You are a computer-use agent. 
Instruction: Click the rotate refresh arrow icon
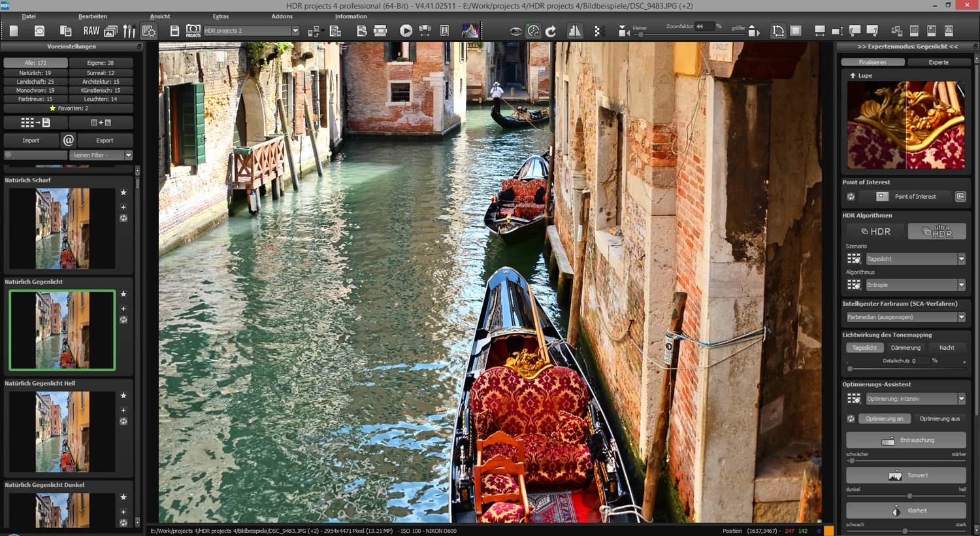point(551,31)
